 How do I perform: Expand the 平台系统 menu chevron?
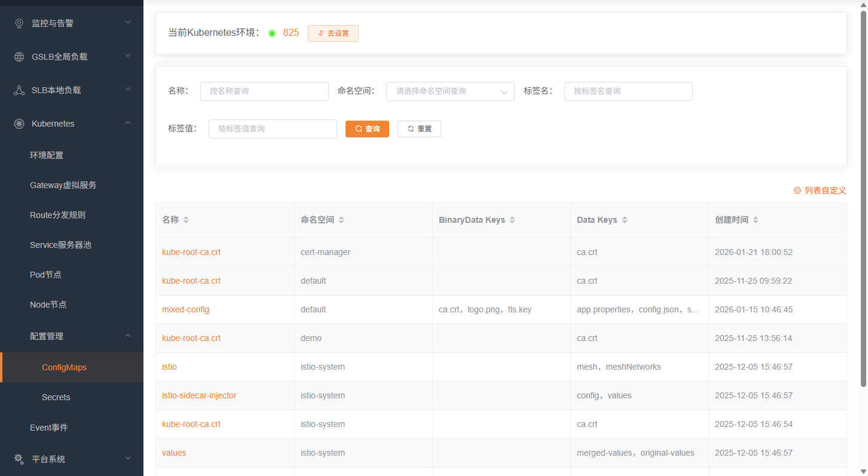click(127, 459)
